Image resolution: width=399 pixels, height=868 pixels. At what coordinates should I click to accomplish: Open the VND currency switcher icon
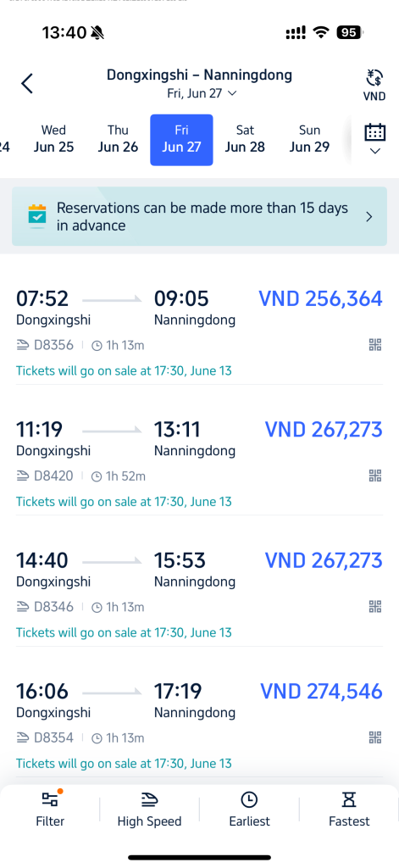[x=374, y=84]
